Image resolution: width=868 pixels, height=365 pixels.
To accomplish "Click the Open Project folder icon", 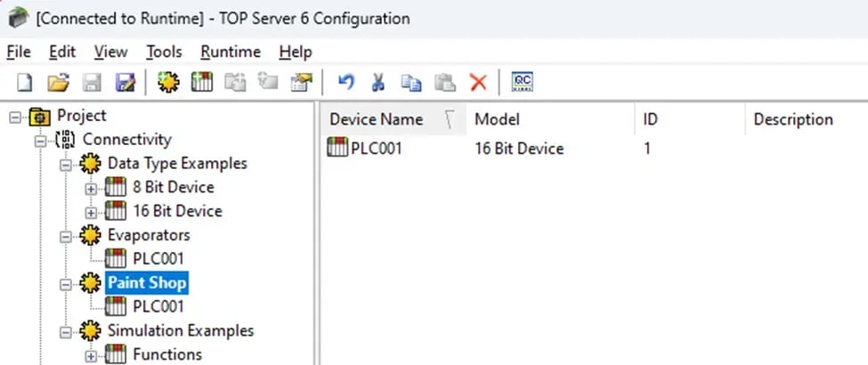I will point(58,83).
